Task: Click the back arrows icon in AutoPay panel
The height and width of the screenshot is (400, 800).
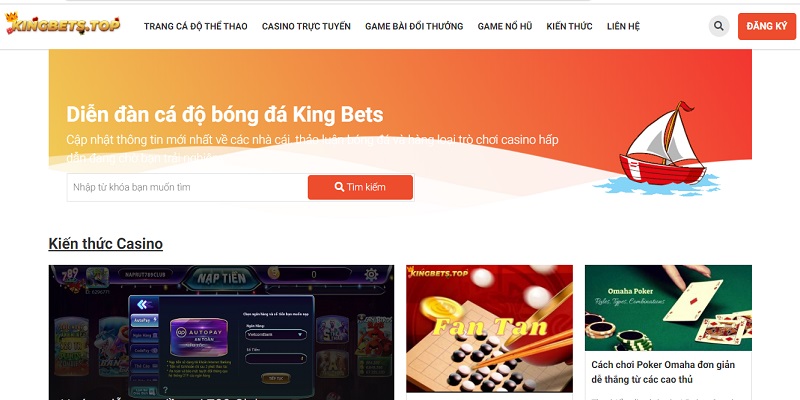Action: pyautogui.click(x=142, y=305)
